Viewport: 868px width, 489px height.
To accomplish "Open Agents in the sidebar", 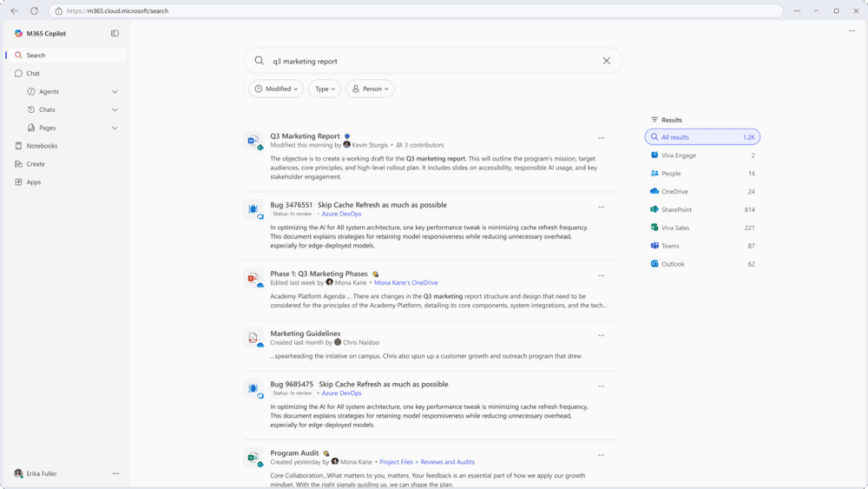I will pos(49,91).
